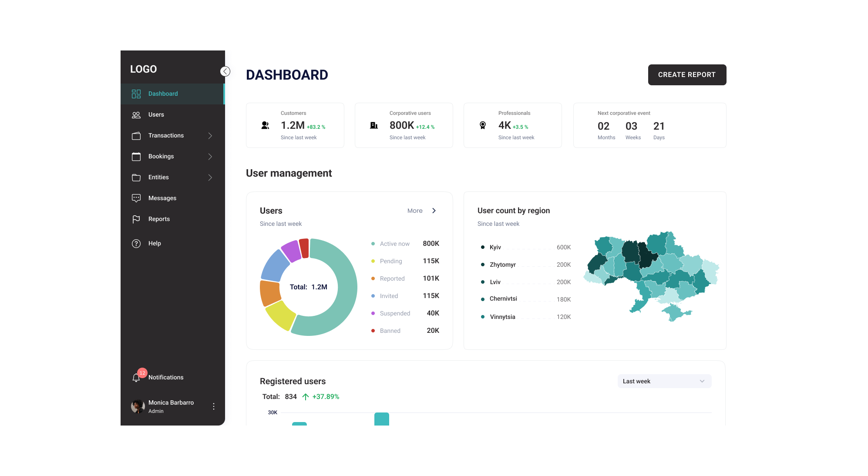Image resolution: width=868 pixels, height=476 pixels.
Task: Expand the Transactions menu item
Action: tap(210, 135)
